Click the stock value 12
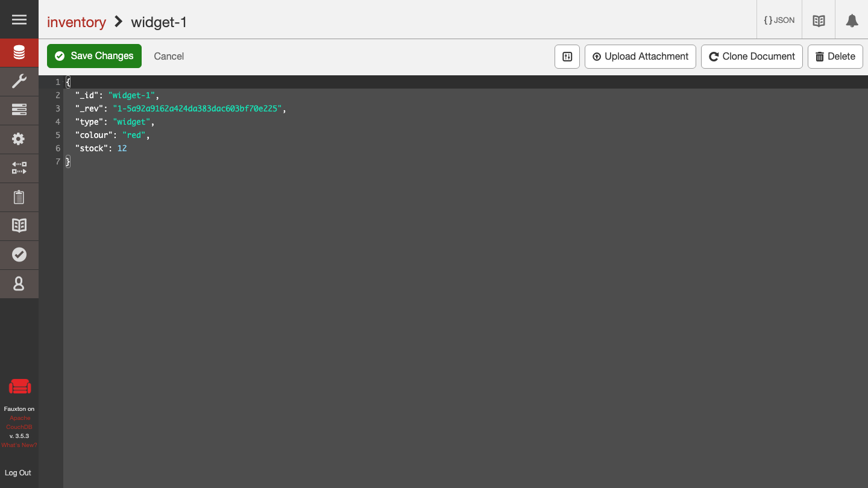Image resolution: width=868 pixels, height=488 pixels. [122, 148]
